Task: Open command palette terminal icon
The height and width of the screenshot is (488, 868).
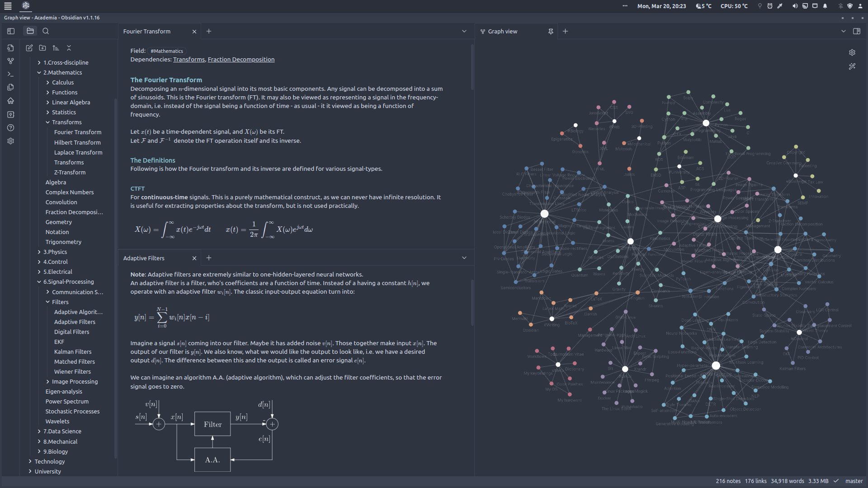Action: point(11,74)
